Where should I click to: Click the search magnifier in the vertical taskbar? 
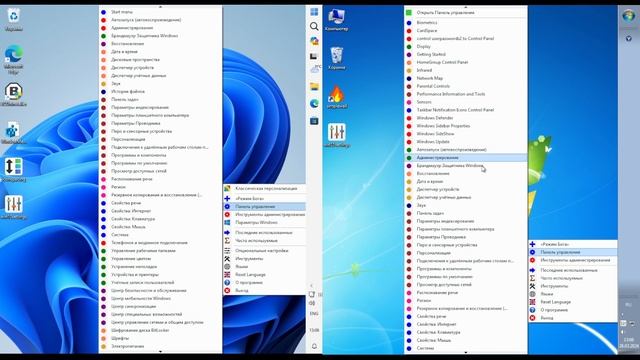[x=314, y=27]
